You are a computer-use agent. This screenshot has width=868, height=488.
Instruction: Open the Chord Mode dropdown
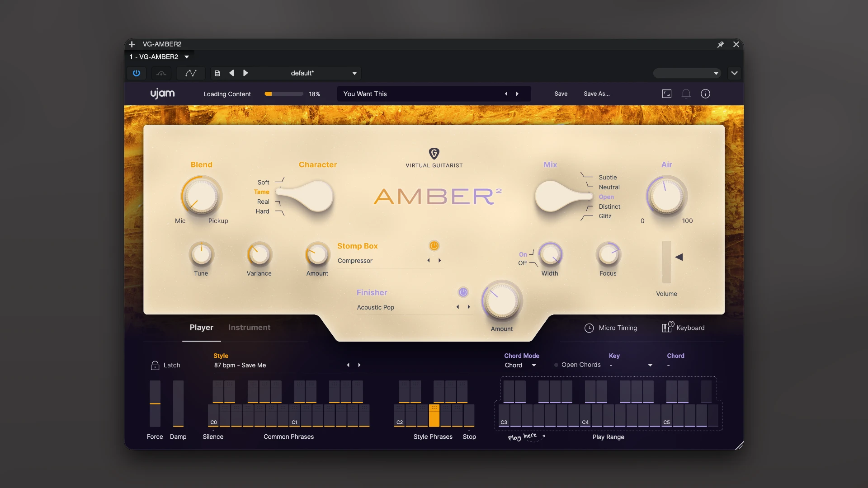pos(520,366)
